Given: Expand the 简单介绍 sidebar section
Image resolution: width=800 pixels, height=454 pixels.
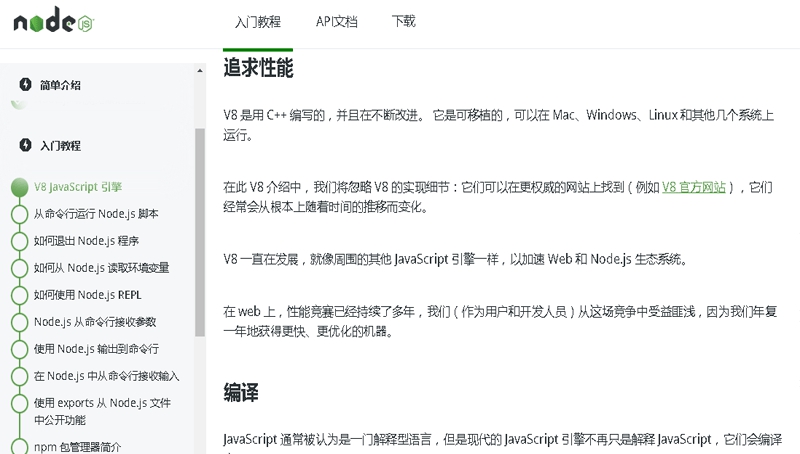Looking at the screenshot, I should [x=60, y=85].
